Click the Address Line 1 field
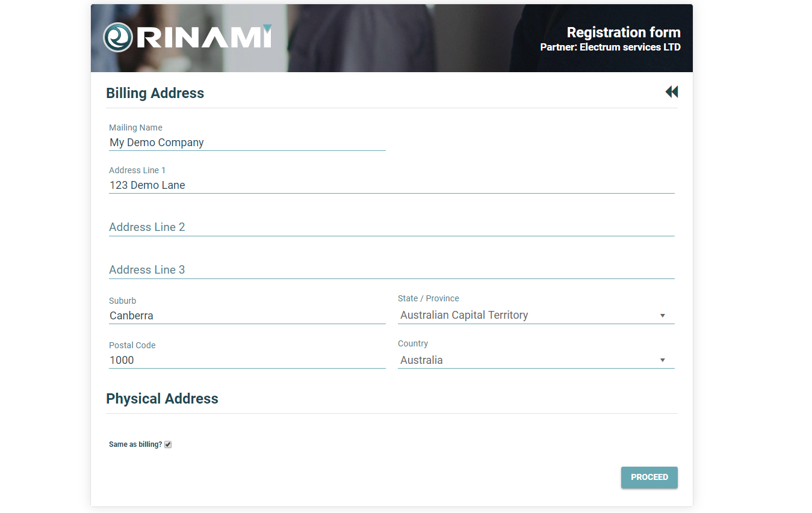 click(391, 185)
